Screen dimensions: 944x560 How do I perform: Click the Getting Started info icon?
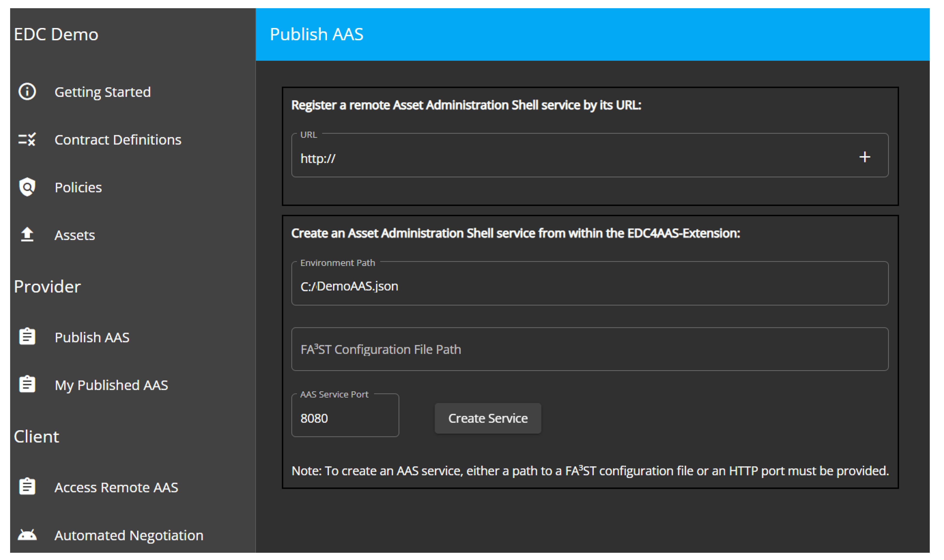[27, 92]
